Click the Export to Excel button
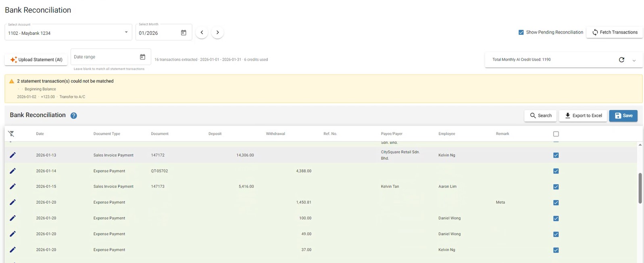Image resolution: width=644 pixels, height=263 pixels. [x=583, y=116]
